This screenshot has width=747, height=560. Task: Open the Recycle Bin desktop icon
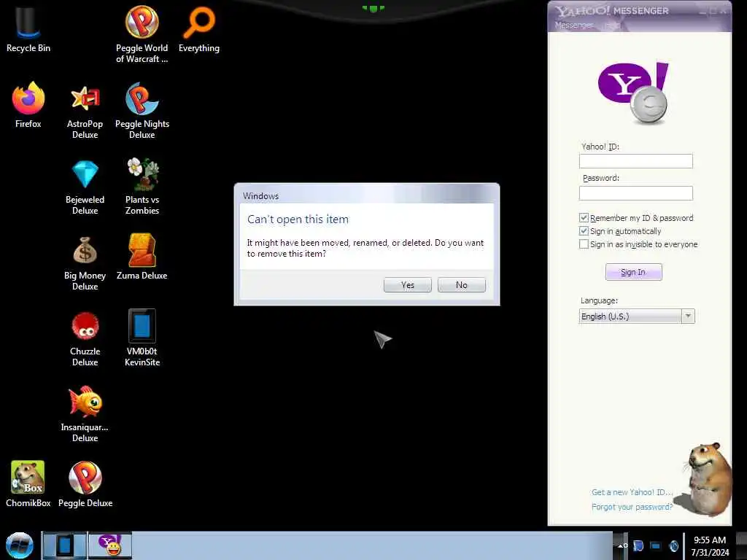click(x=28, y=28)
